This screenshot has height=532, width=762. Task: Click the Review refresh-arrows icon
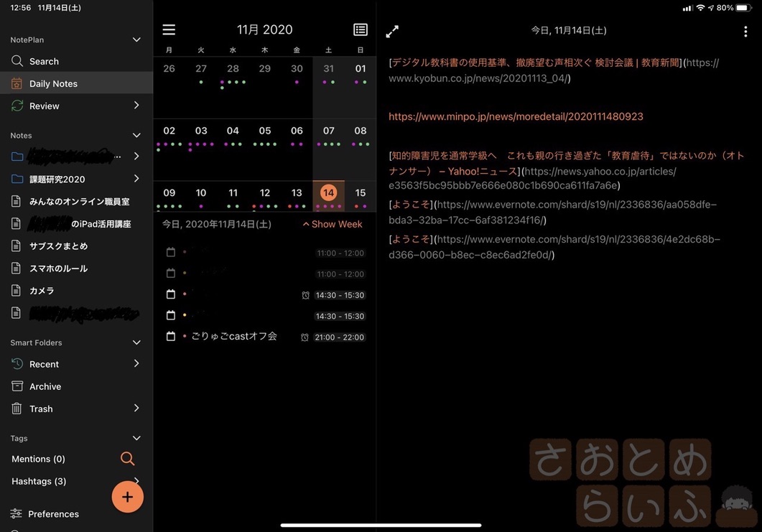tap(17, 106)
